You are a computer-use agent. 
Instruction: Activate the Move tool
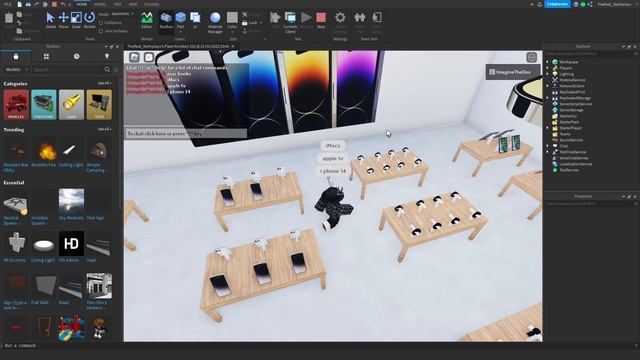click(63, 20)
